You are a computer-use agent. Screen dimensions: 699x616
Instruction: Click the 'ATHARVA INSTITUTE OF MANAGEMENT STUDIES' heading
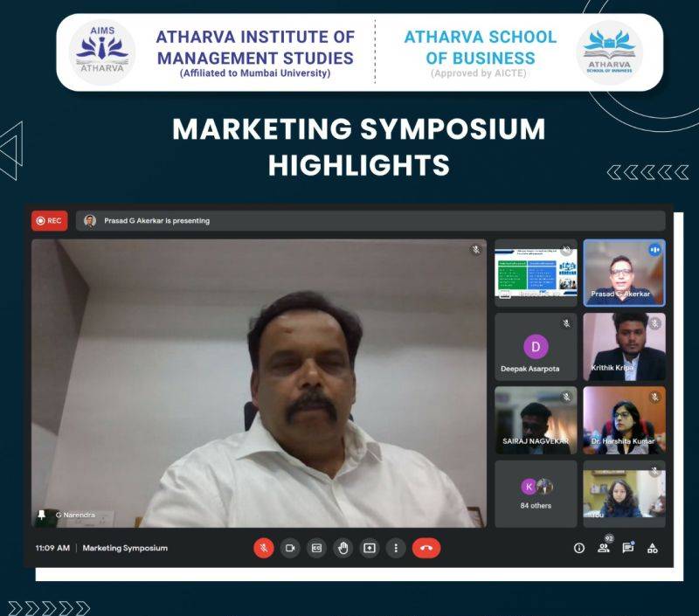click(255, 47)
